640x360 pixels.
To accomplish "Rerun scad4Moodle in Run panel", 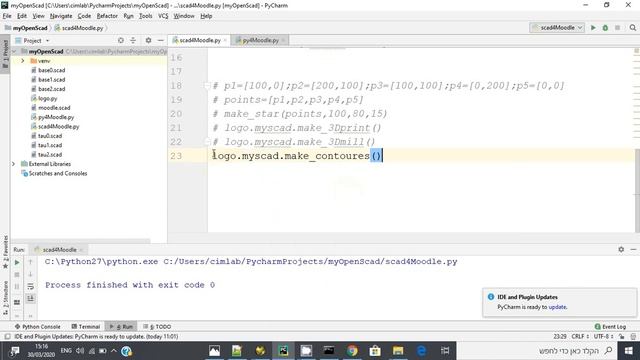I will tap(17, 262).
